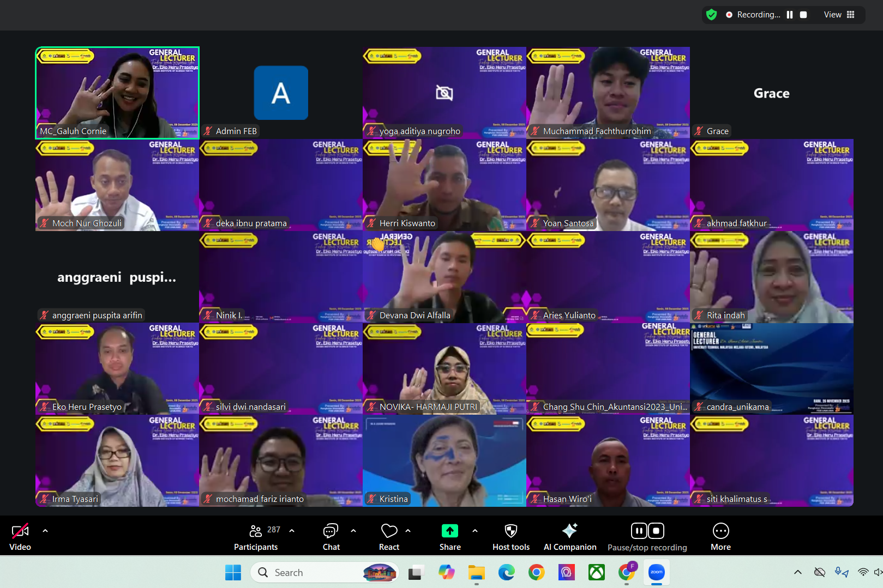Open the Chat panel

pyautogui.click(x=331, y=537)
